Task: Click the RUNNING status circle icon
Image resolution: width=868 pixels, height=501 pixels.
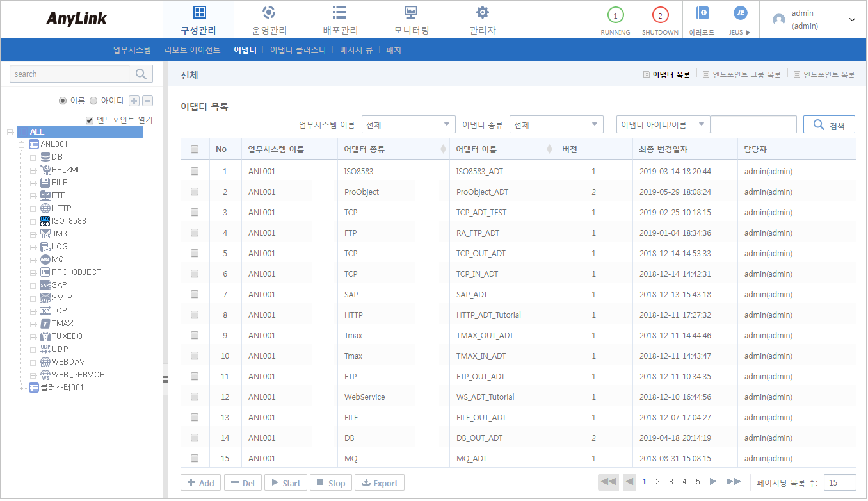Action: click(x=615, y=15)
